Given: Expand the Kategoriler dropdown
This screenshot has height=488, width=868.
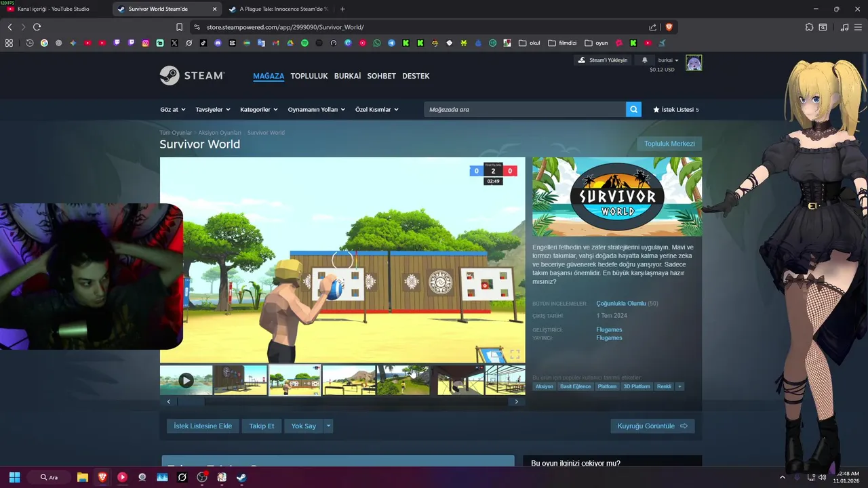Looking at the screenshot, I should click(258, 109).
